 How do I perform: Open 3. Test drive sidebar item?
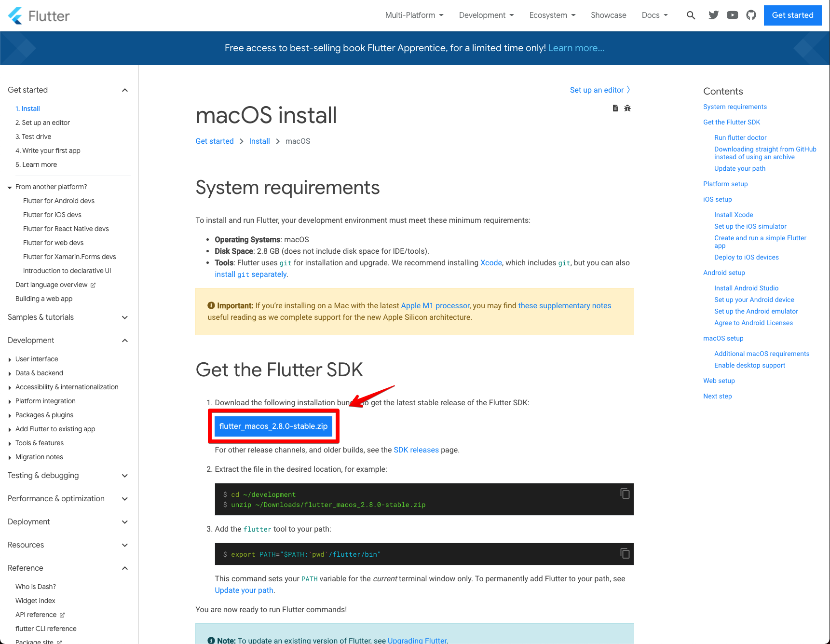(x=33, y=137)
